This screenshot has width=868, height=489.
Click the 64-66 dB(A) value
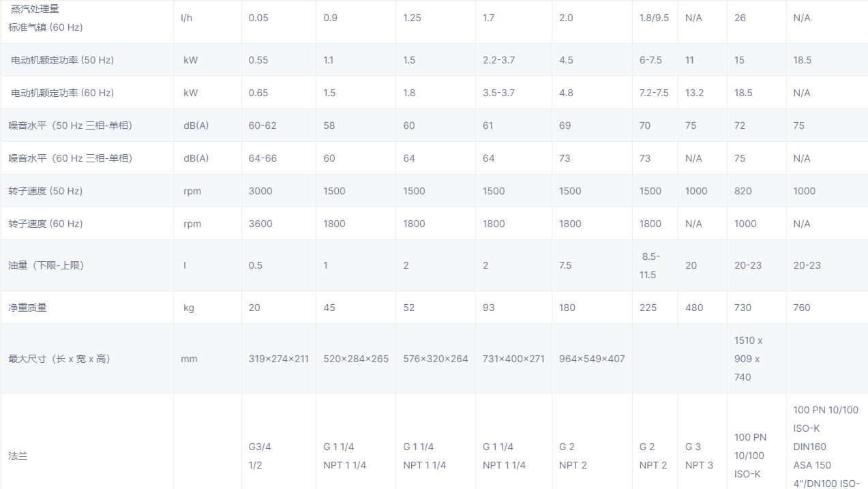[263, 158]
